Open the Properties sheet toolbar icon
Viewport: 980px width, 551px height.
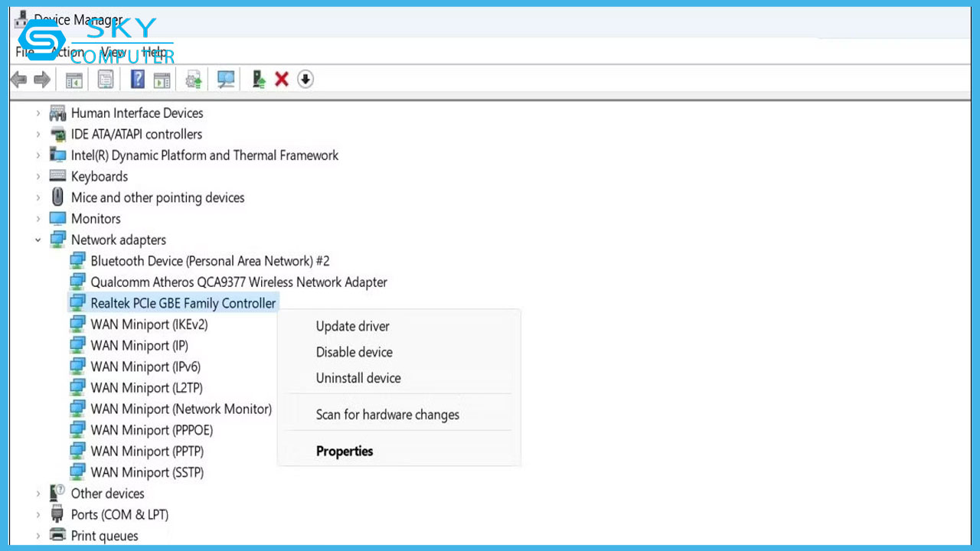106,79
